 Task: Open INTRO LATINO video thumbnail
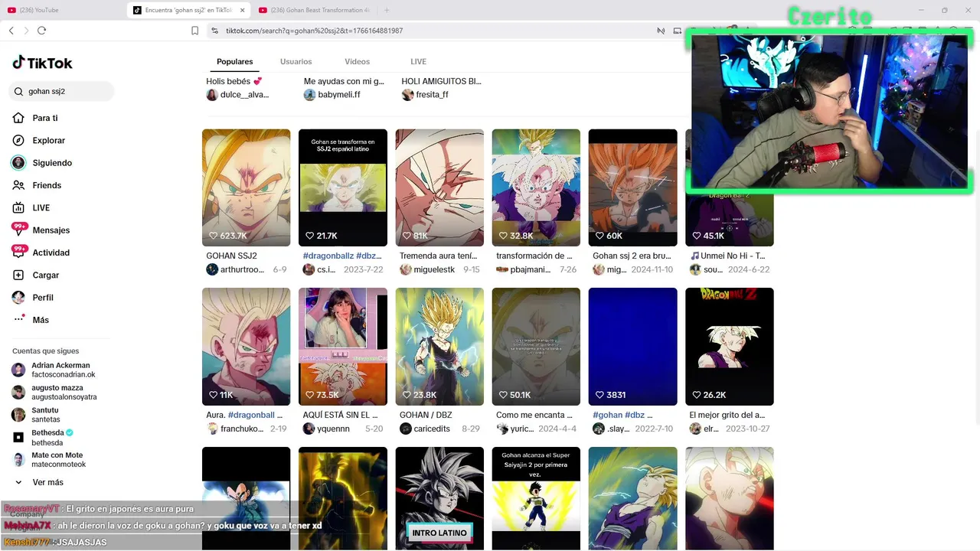(x=439, y=498)
